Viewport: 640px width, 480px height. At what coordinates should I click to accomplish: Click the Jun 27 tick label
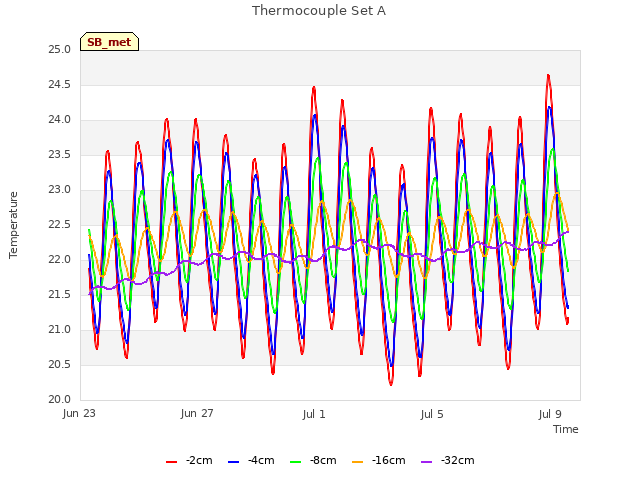(x=197, y=413)
